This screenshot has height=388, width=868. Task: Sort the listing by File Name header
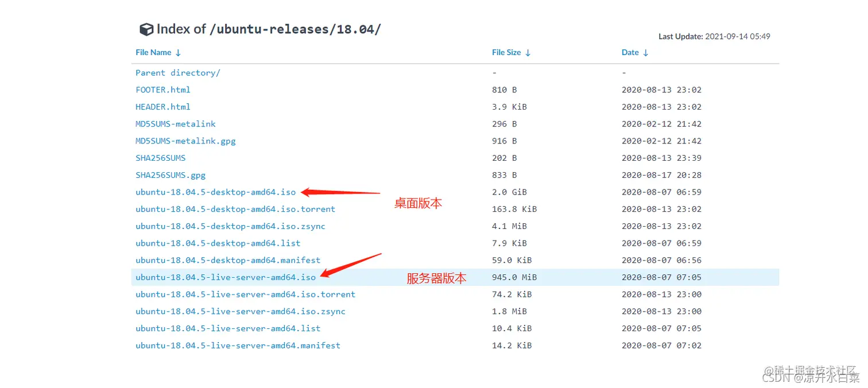coord(158,52)
